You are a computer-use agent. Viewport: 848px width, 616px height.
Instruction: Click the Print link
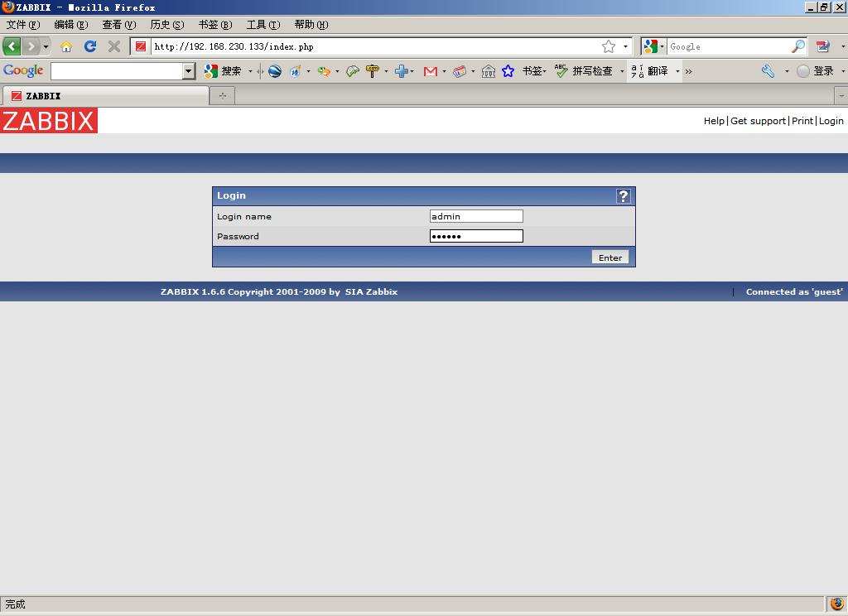pos(802,121)
